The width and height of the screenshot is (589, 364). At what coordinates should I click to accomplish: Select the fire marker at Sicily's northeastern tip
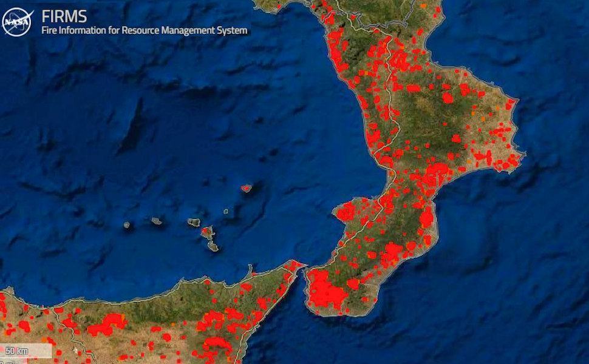(294, 265)
